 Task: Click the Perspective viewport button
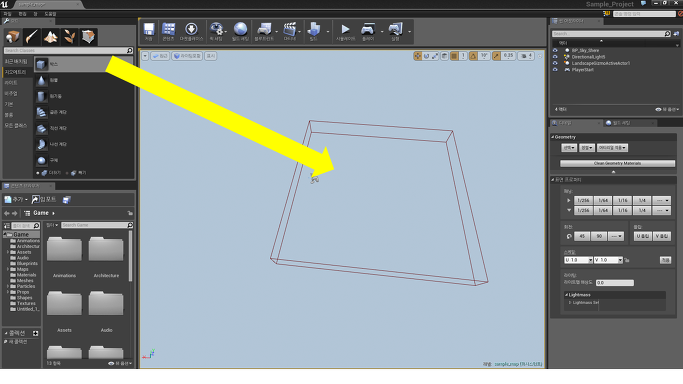coord(160,56)
